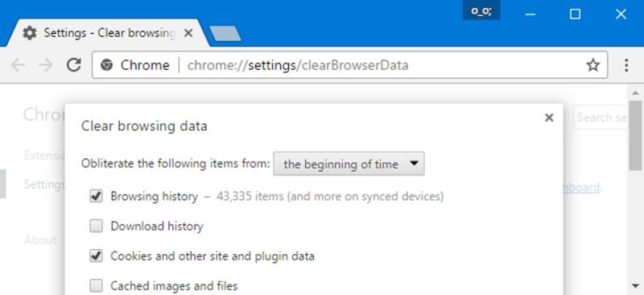Open the beginning of time dropdown

pos(349,164)
